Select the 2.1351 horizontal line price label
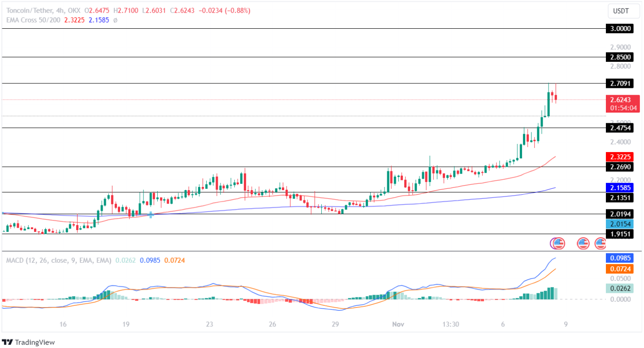The height and width of the screenshot is (348, 644). point(619,197)
